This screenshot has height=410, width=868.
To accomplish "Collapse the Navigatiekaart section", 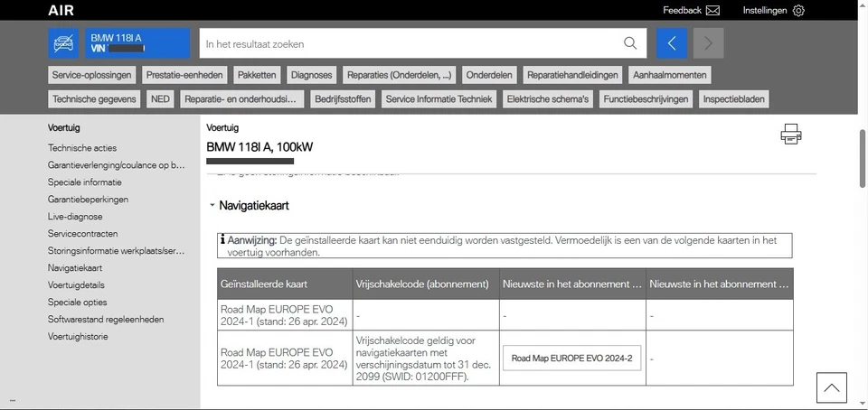I will pyautogui.click(x=212, y=206).
